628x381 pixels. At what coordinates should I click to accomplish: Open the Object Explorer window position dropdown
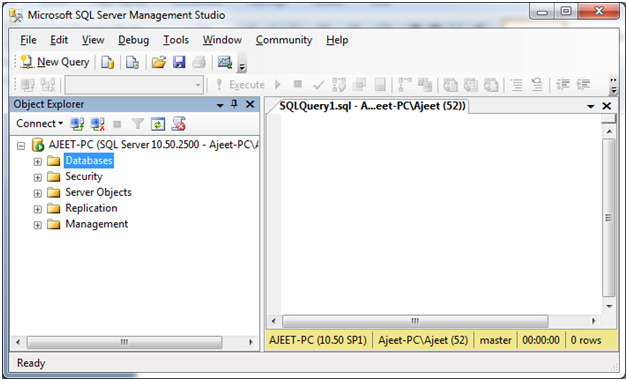[x=220, y=105]
